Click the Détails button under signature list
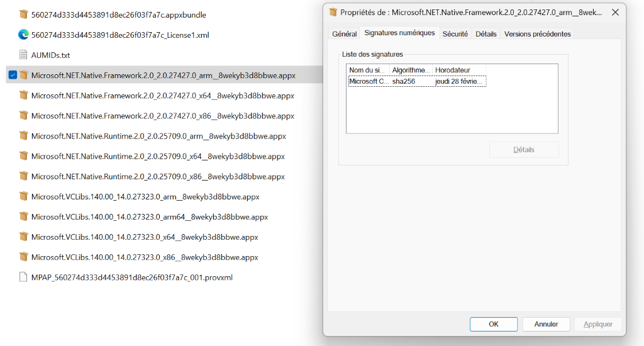The height and width of the screenshot is (346, 644). (524, 150)
